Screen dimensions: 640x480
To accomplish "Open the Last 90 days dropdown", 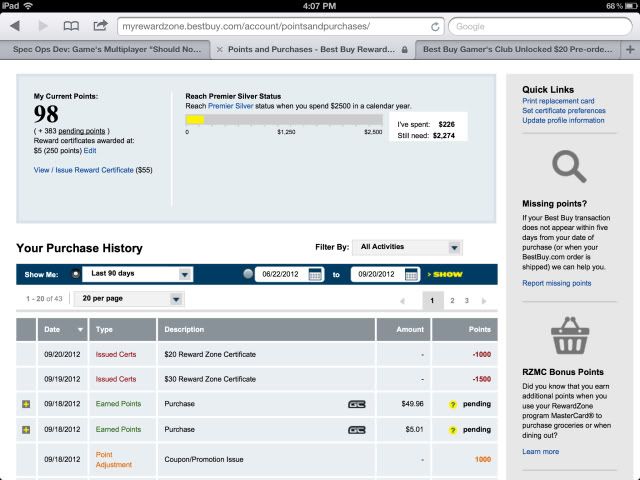I will click(x=138, y=274).
